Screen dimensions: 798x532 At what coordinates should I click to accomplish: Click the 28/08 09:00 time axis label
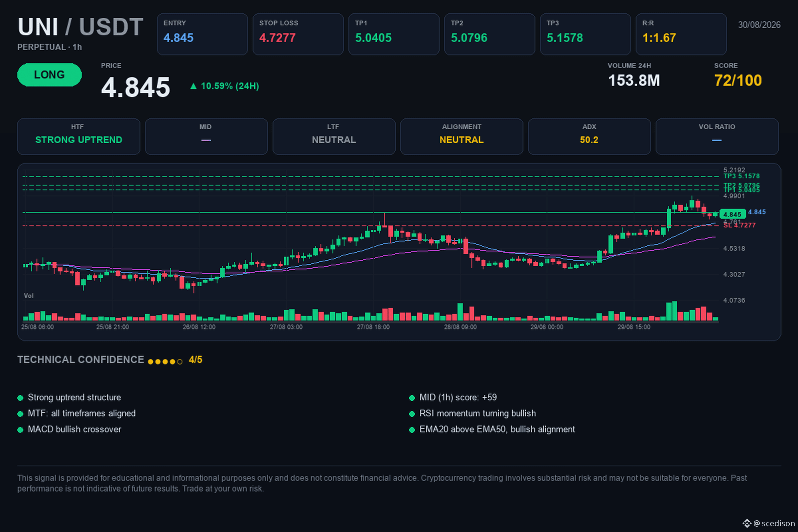point(461,327)
